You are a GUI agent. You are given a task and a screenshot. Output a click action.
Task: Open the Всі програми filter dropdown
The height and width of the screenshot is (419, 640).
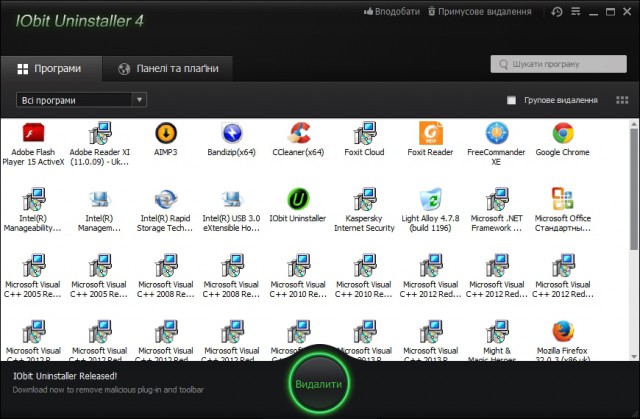[81, 100]
